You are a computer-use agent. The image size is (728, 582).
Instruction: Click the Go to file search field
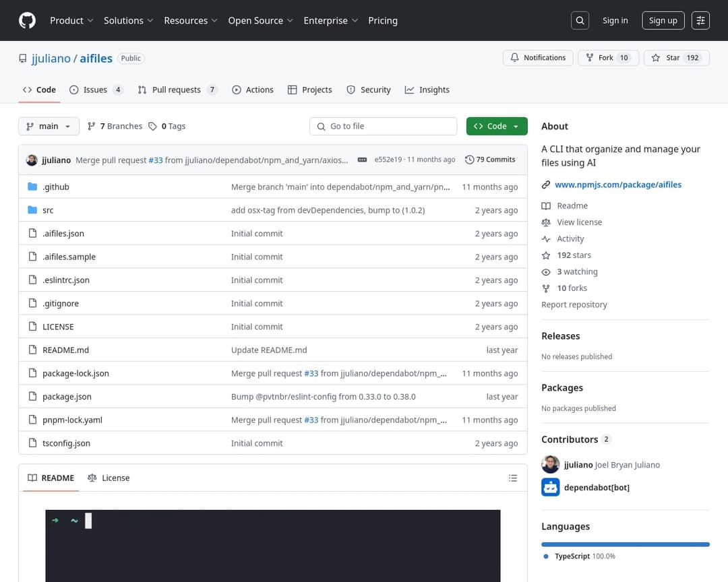point(383,126)
